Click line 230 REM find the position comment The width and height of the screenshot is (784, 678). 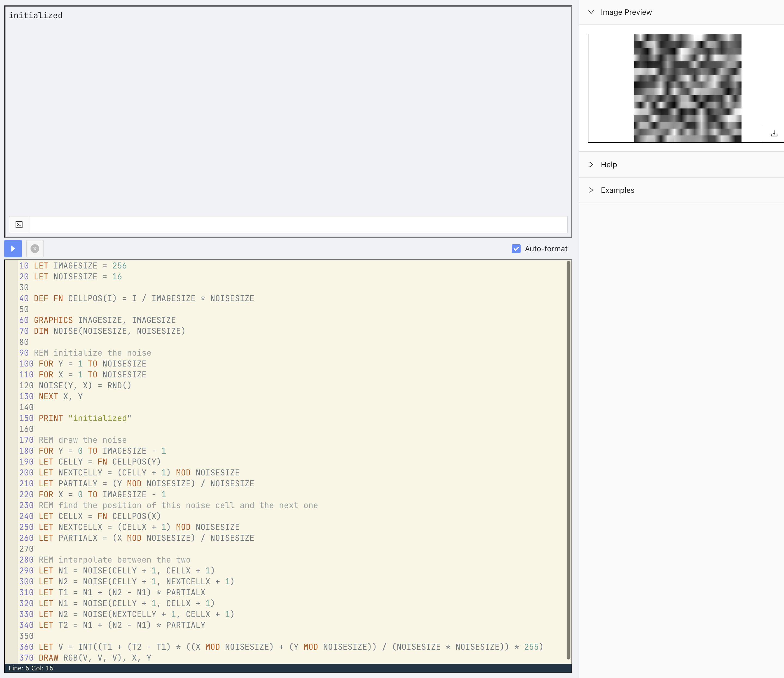coord(168,505)
